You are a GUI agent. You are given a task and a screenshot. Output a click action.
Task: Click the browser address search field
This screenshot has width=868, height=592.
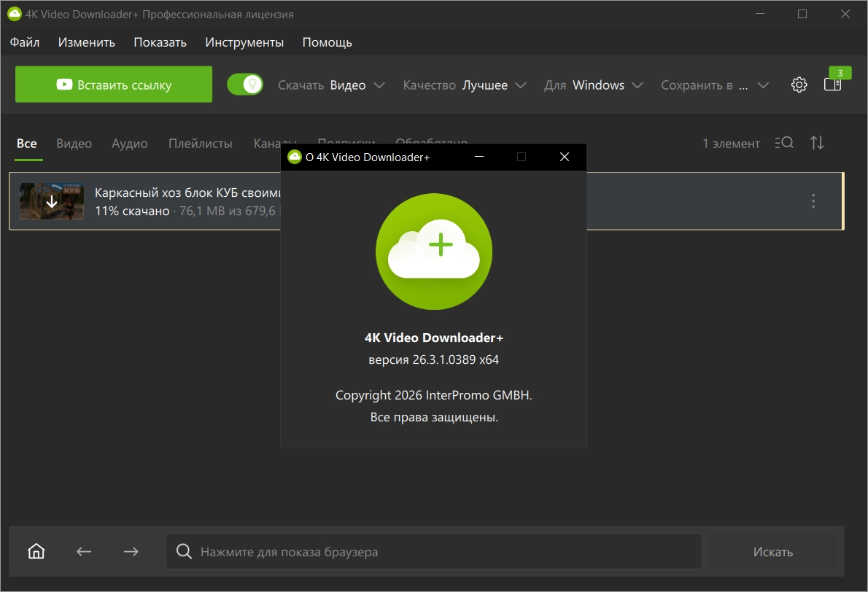pyautogui.click(x=433, y=551)
